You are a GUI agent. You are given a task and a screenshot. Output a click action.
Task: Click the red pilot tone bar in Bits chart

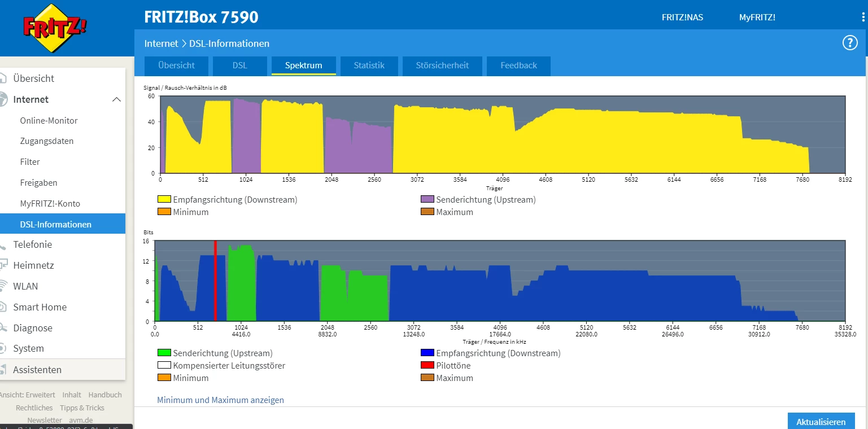[215, 281]
